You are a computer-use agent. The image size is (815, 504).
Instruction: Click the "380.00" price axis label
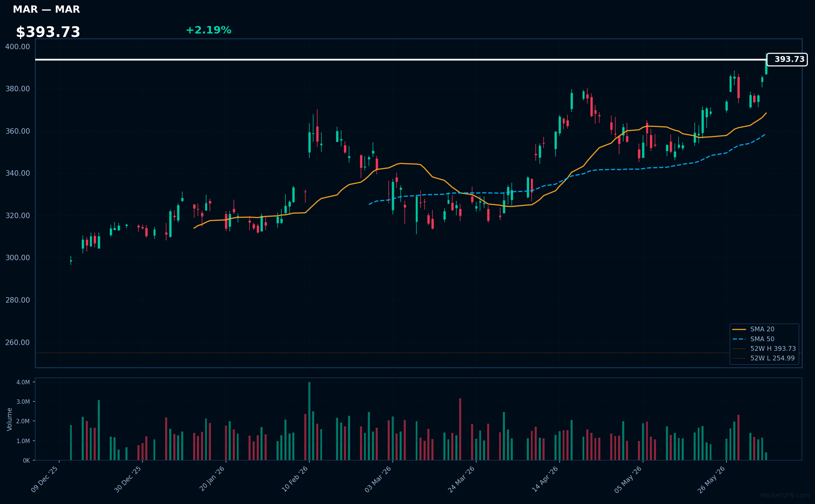(17, 89)
